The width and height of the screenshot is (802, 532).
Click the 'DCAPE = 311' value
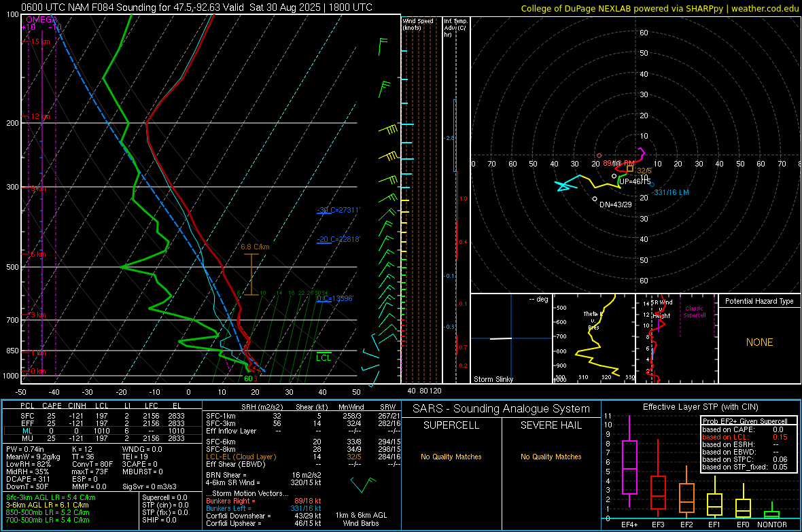pyautogui.click(x=28, y=479)
